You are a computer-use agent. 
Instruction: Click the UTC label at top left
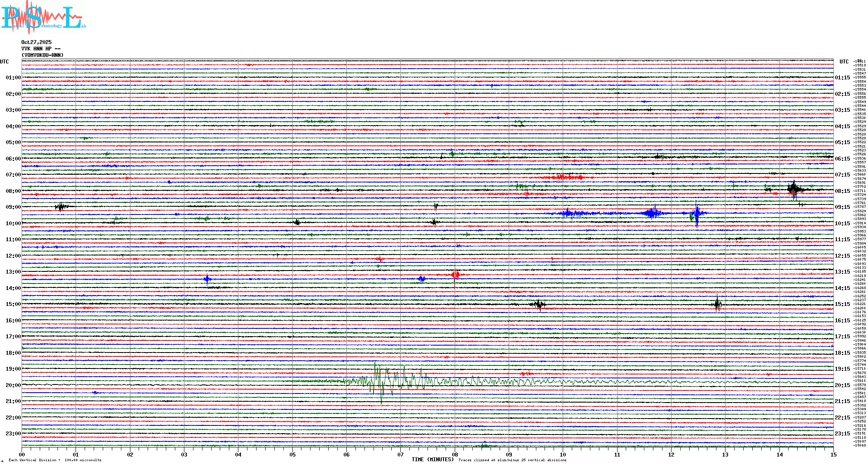coord(4,62)
